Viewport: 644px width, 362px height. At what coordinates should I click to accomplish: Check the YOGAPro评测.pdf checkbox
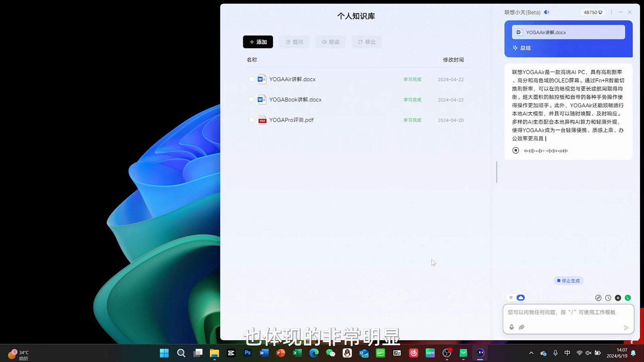point(252,120)
